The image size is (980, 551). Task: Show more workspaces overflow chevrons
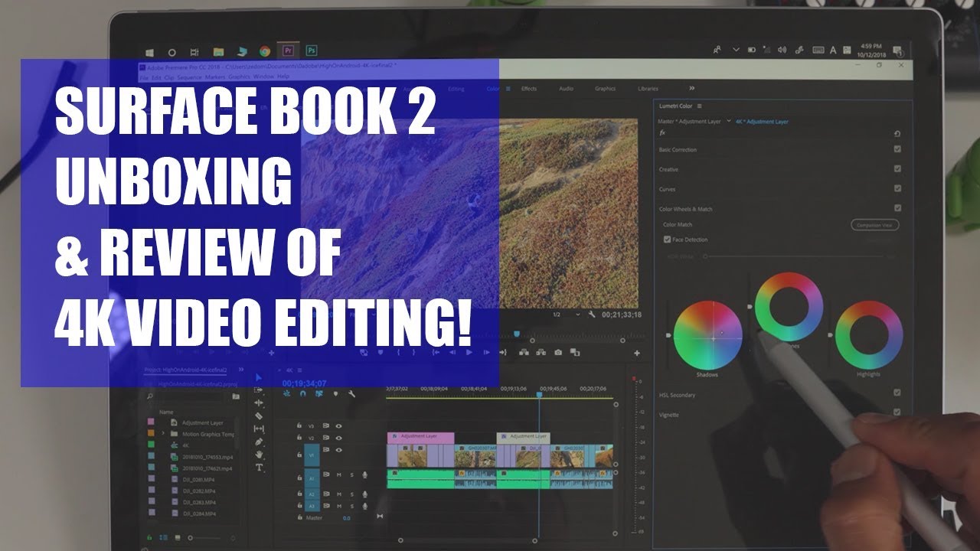[694, 89]
